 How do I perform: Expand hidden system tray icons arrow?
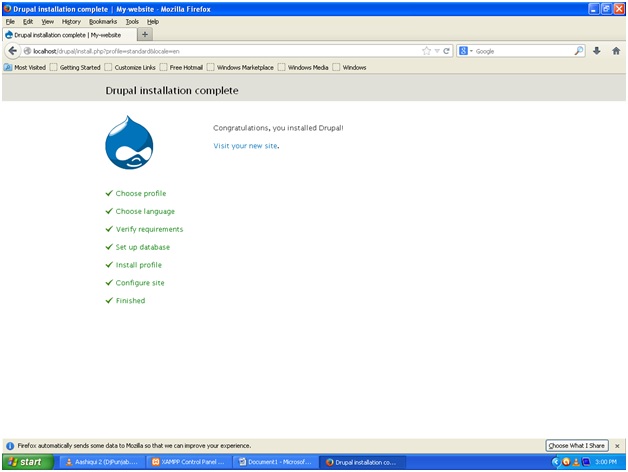[x=555, y=462]
